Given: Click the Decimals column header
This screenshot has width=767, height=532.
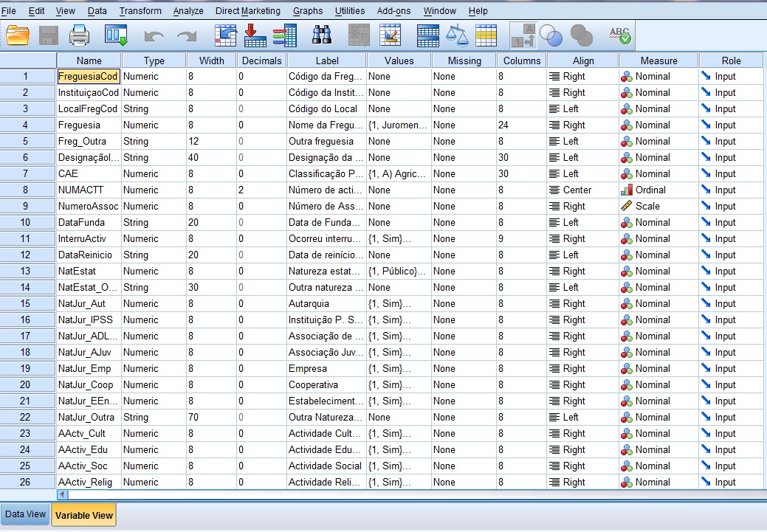Looking at the screenshot, I should click(262, 61).
